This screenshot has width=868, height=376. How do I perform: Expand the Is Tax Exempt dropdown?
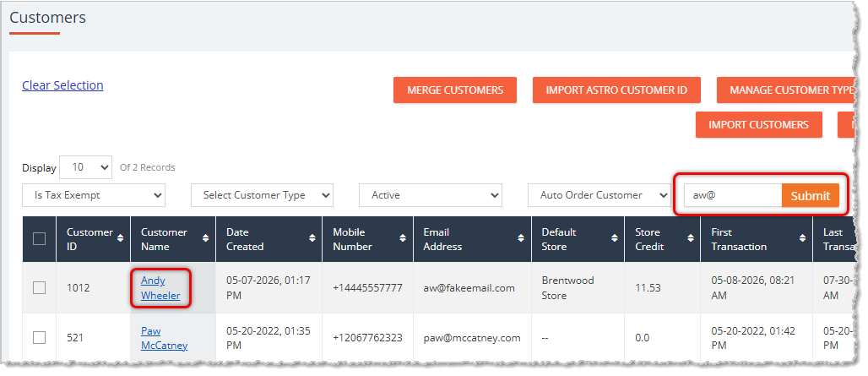click(94, 195)
